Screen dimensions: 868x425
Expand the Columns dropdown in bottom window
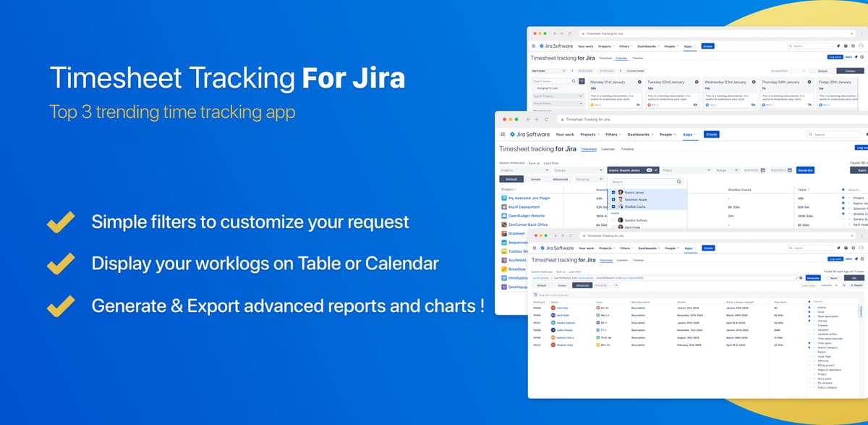click(827, 285)
